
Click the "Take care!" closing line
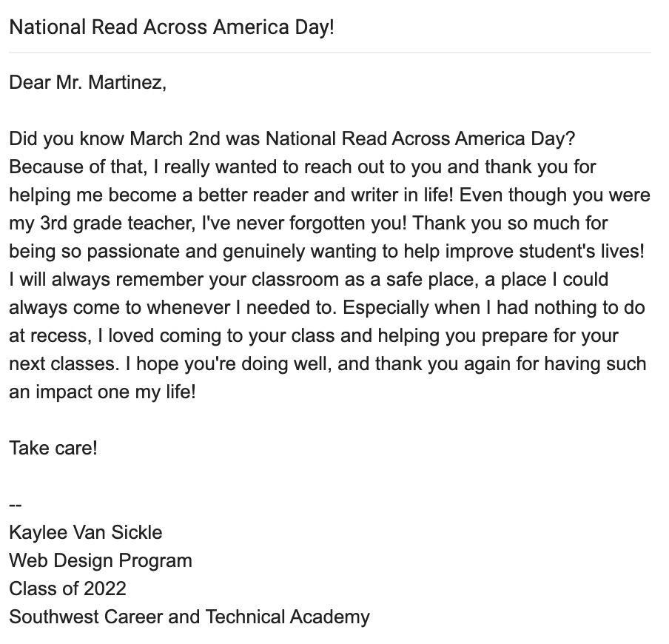click(x=53, y=448)
